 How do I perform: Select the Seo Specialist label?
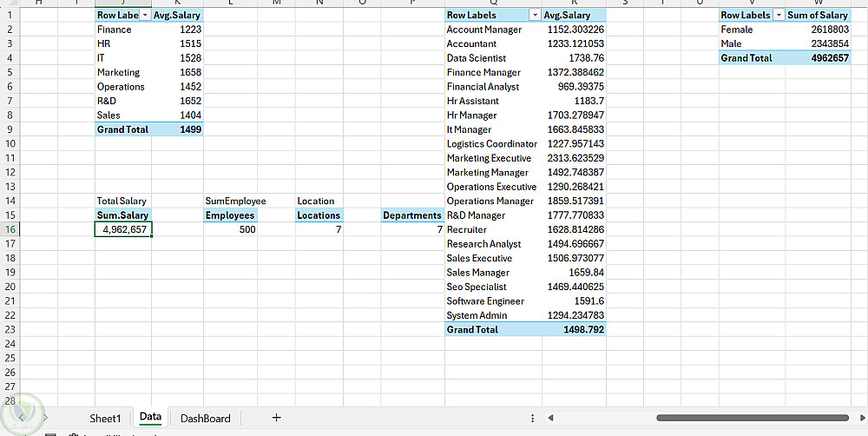click(x=493, y=287)
